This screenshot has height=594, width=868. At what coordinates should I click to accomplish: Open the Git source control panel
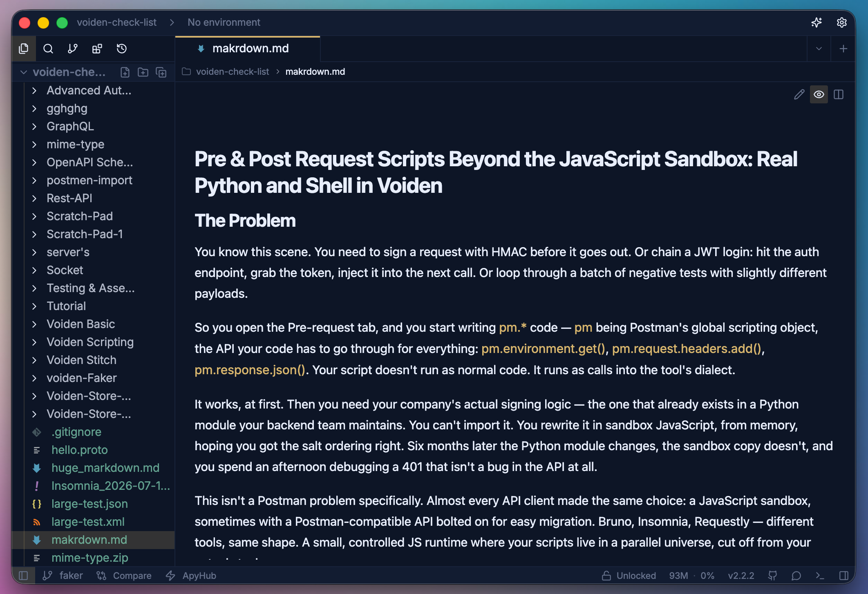coord(73,49)
